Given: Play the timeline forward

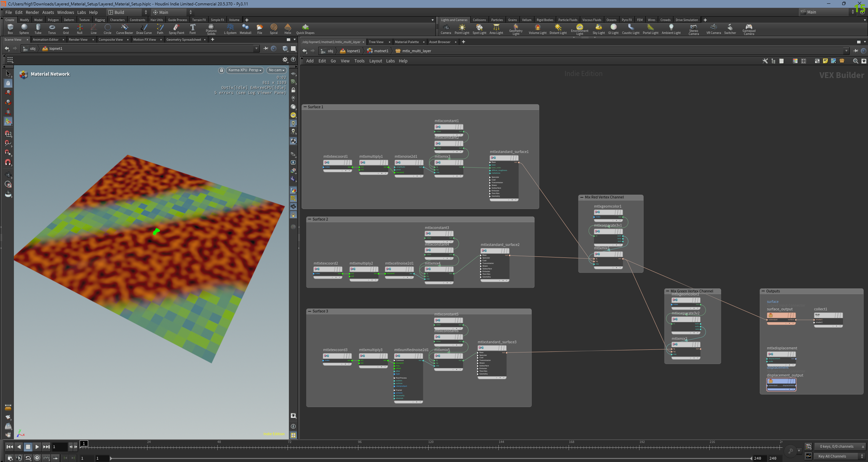Looking at the screenshot, I should (37, 447).
